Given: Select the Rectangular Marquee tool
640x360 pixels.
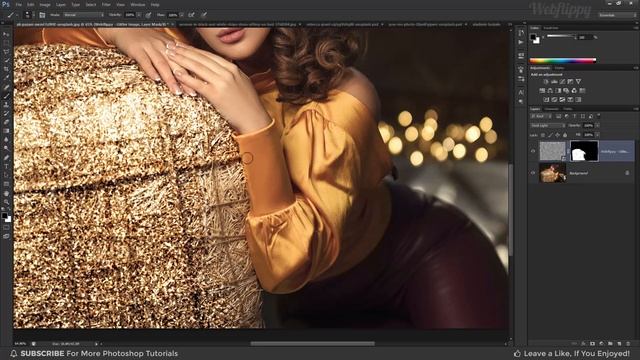Looking at the screenshot, I should 6,43.
